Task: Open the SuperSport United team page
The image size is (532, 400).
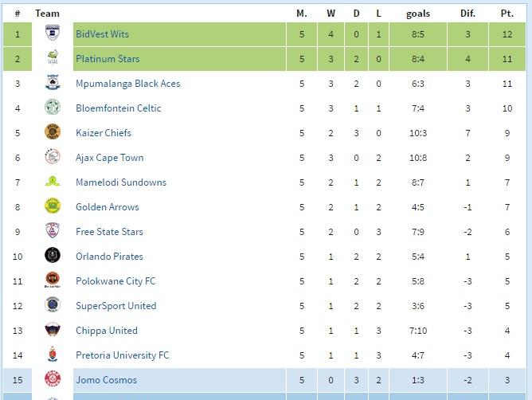Action: coord(116,306)
